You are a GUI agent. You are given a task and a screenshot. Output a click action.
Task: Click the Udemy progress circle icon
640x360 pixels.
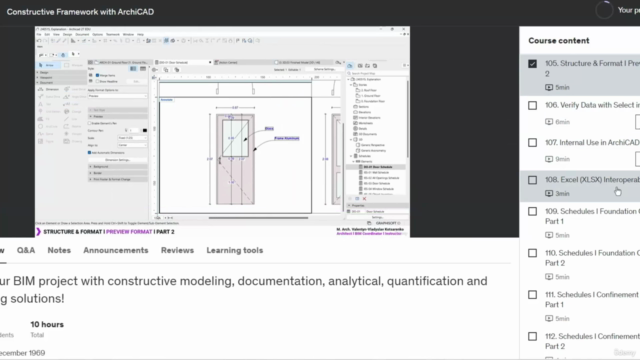[604, 10]
